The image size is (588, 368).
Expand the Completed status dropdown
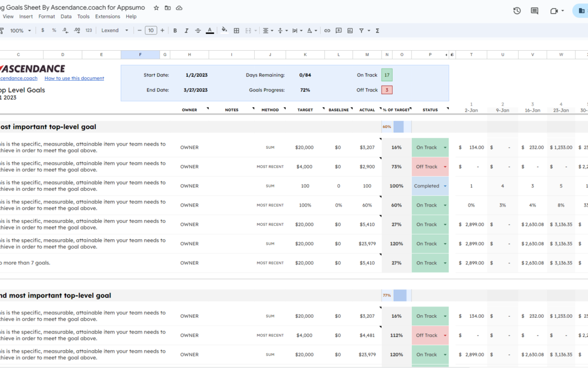[x=445, y=186]
